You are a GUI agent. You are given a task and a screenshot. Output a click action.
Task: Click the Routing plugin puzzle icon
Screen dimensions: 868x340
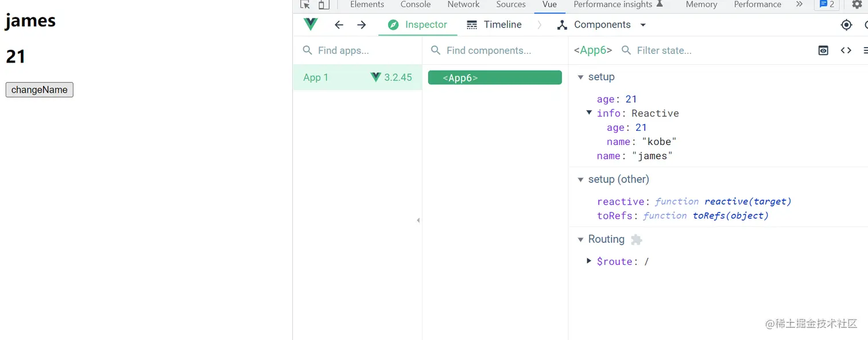pyautogui.click(x=636, y=240)
